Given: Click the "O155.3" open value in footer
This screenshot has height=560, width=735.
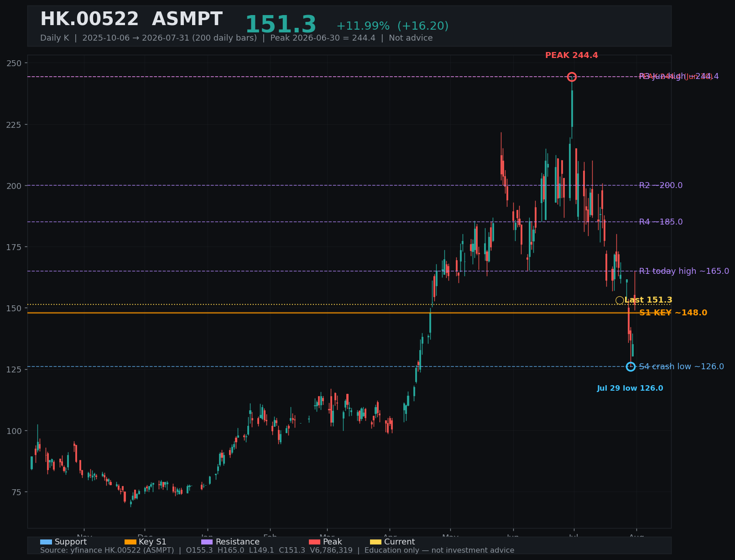Looking at the screenshot, I should 199,550.
